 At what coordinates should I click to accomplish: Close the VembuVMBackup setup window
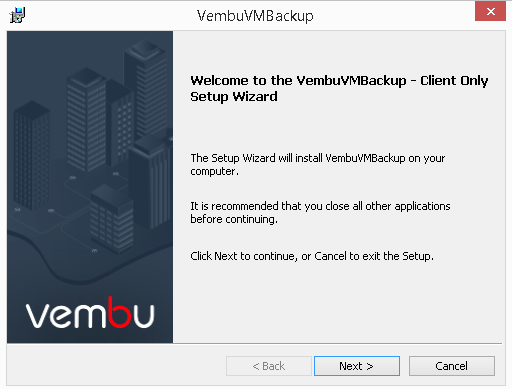pos(490,12)
